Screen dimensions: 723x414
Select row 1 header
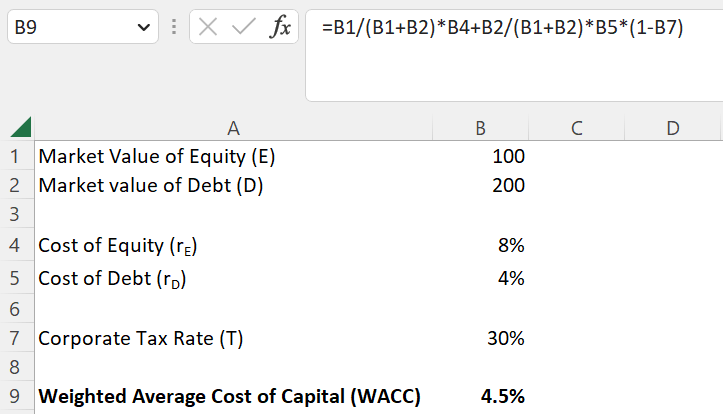coord(14,156)
